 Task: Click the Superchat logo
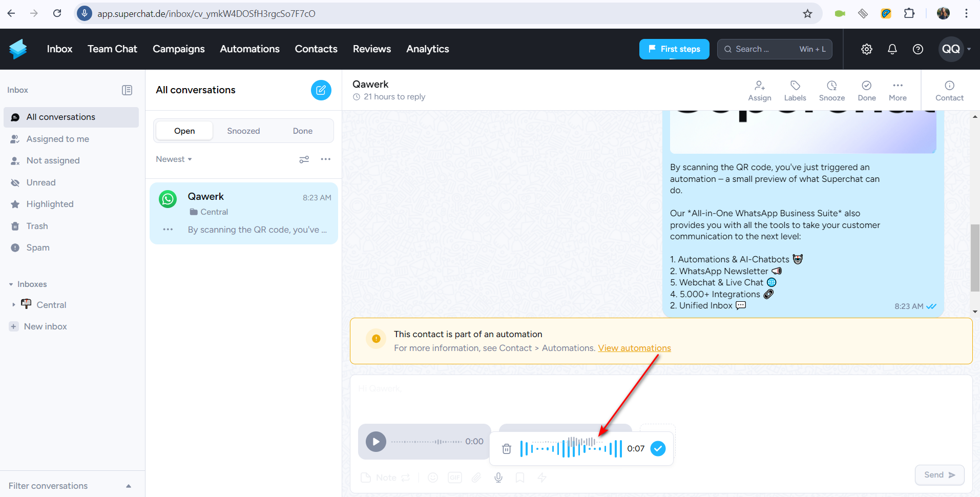(x=18, y=49)
